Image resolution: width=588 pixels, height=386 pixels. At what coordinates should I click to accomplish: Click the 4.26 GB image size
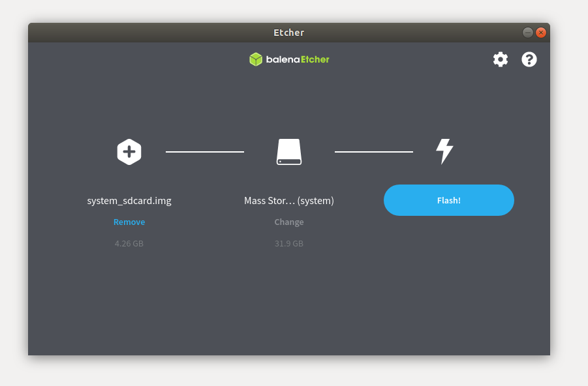(129, 244)
